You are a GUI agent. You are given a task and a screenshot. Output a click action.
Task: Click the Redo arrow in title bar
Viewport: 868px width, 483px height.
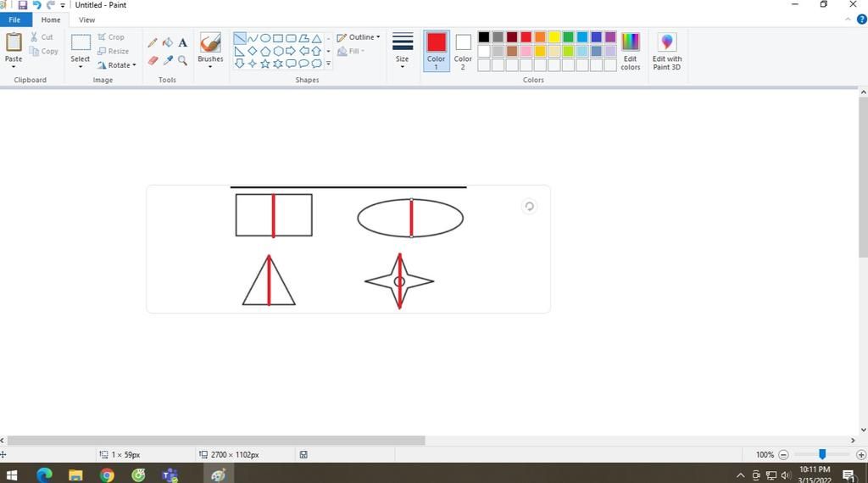coord(50,5)
